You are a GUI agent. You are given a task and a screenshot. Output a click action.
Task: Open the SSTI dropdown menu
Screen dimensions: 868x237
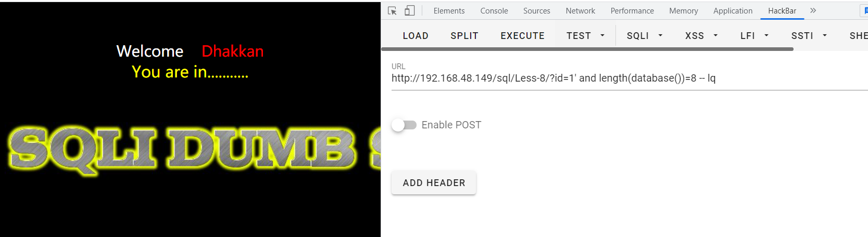point(809,36)
